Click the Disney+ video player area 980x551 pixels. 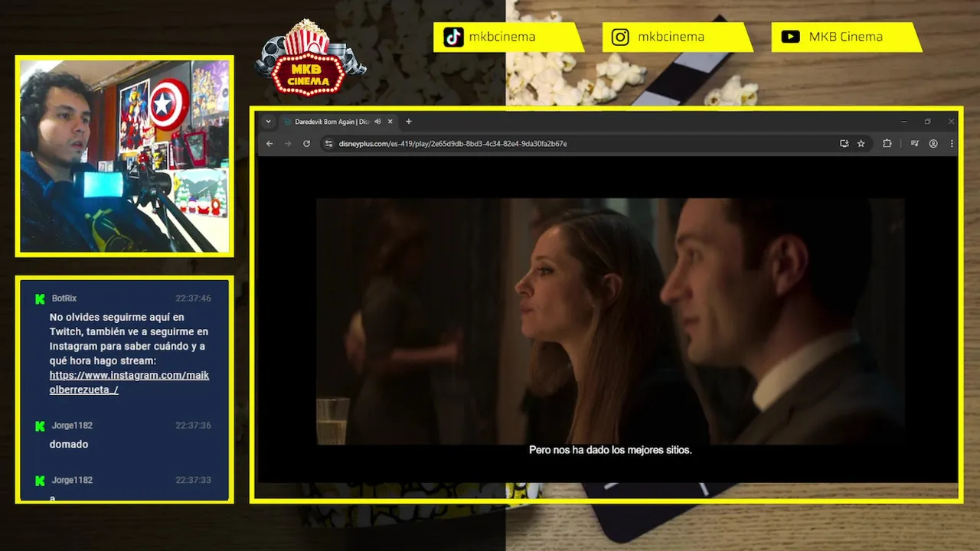coord(608,319)
